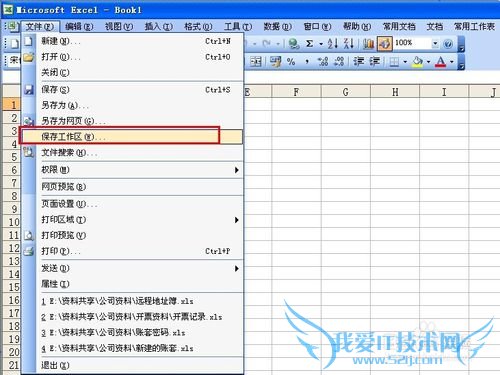This screenshot has height=375, width=500.
Task: Click Decrease Indent icon
Action: (359, 62)
